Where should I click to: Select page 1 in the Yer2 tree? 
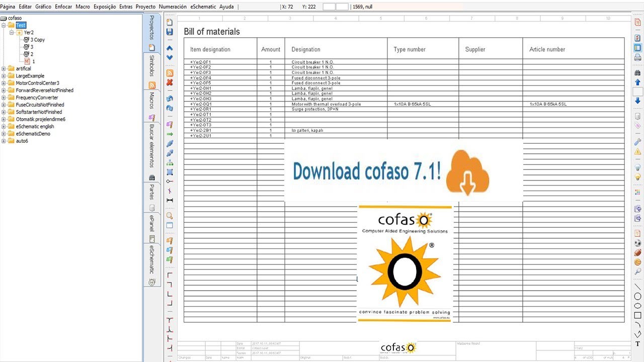(x=34, y=61)
